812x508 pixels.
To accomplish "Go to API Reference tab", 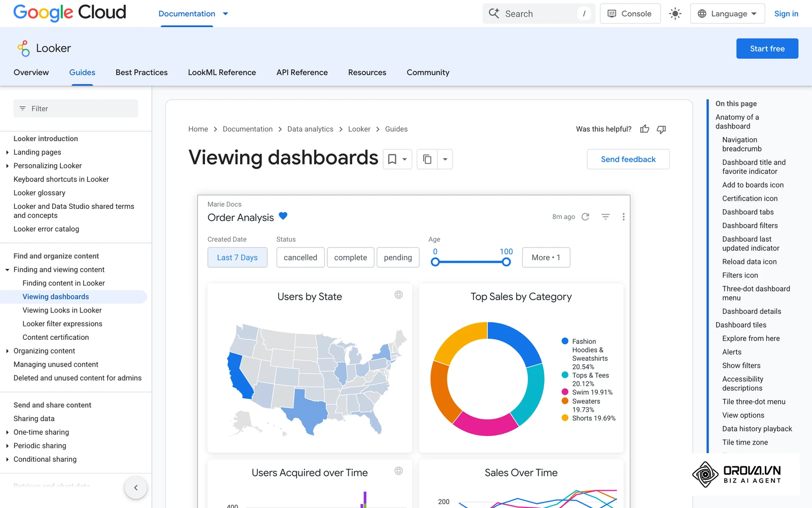I will (302, 73).
